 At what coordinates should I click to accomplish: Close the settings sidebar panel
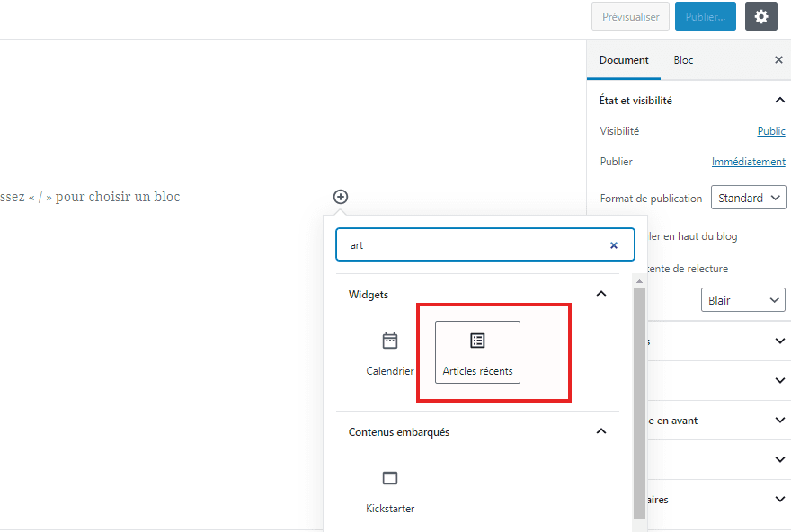tap(778, 60)
